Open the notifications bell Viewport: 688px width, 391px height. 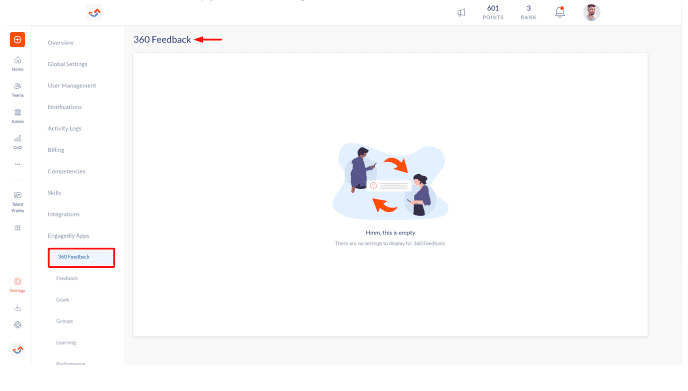click(x=560, y=12)
